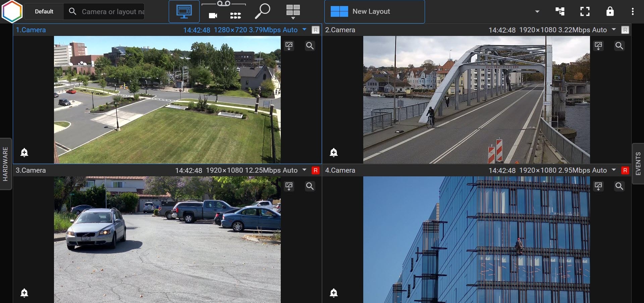Toggle the R recording badge on camera 2
The height and width of the screenshot is (303, 644).
[625, 30]
